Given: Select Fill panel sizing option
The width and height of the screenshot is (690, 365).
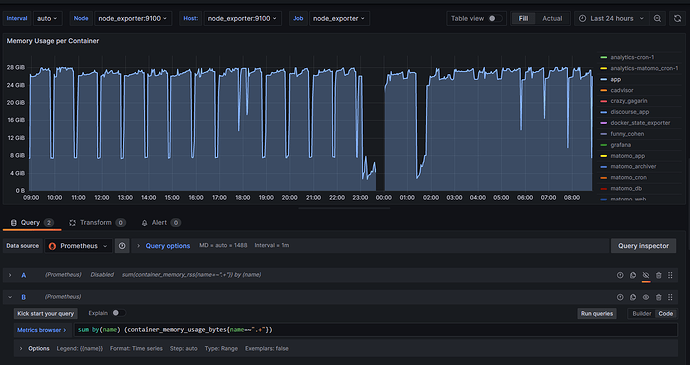Looking at the screenshot, I should click(x=523, y=18).
